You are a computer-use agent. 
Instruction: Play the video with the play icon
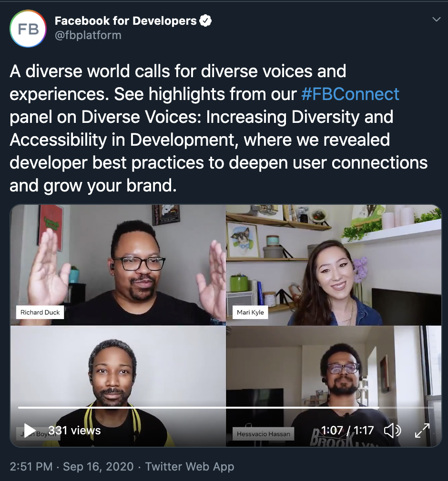30,431
